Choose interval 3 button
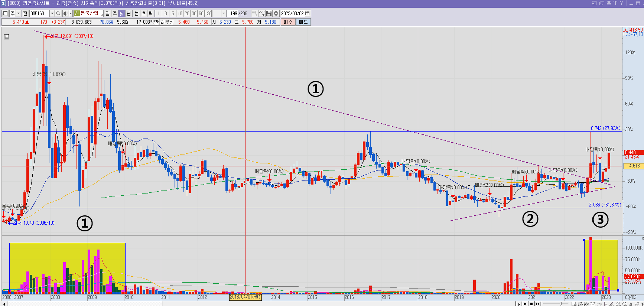This screenshot has width=644, height=306. pyautogui.click(x=166, y=13)
